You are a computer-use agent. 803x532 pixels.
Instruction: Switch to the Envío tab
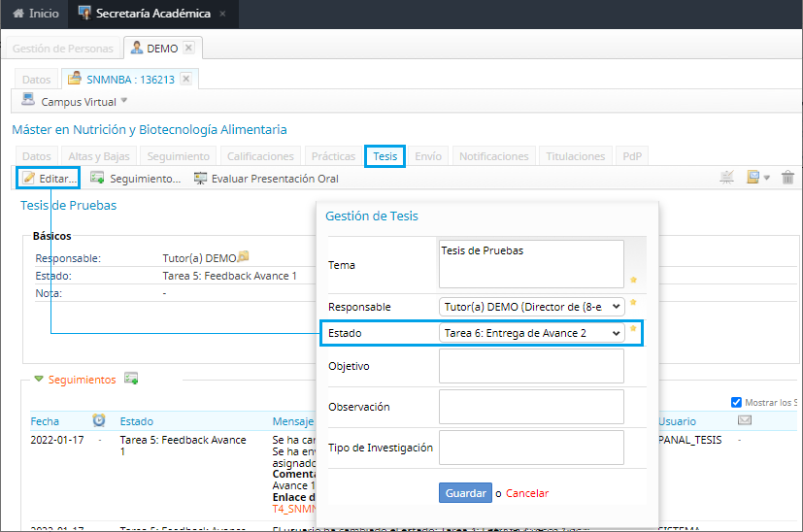click(x=428, y=156)
